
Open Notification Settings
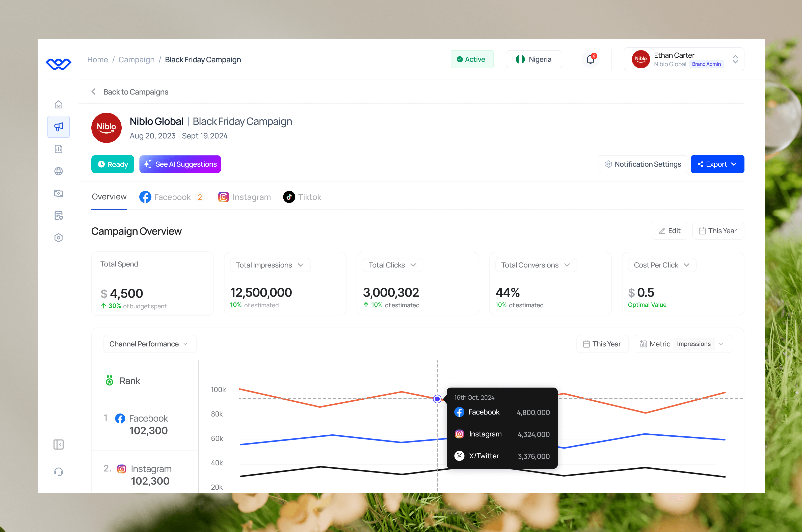pyautogui.click(x=643, y=164)
